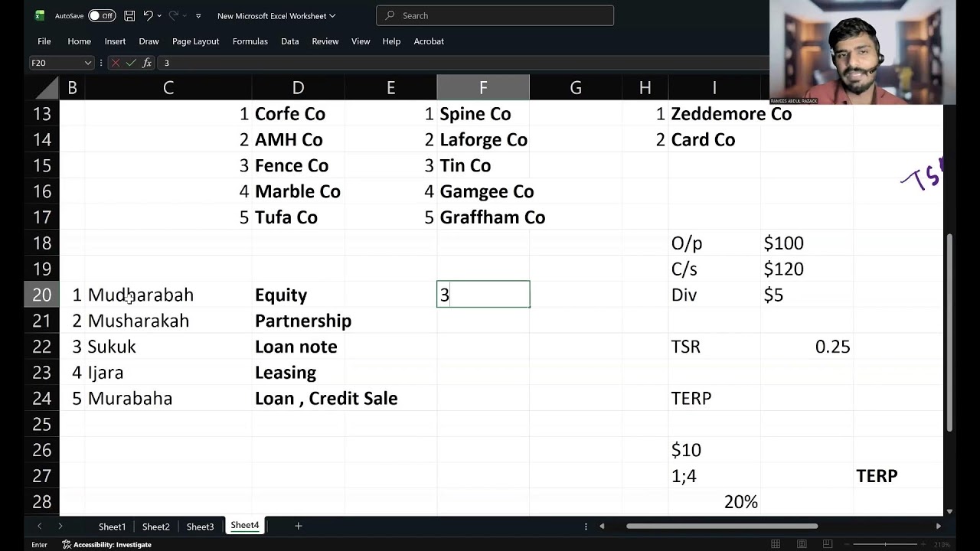
Task: Open the Formulas ribbon tab
Action: pyautogui.click(x=250, y=41)
